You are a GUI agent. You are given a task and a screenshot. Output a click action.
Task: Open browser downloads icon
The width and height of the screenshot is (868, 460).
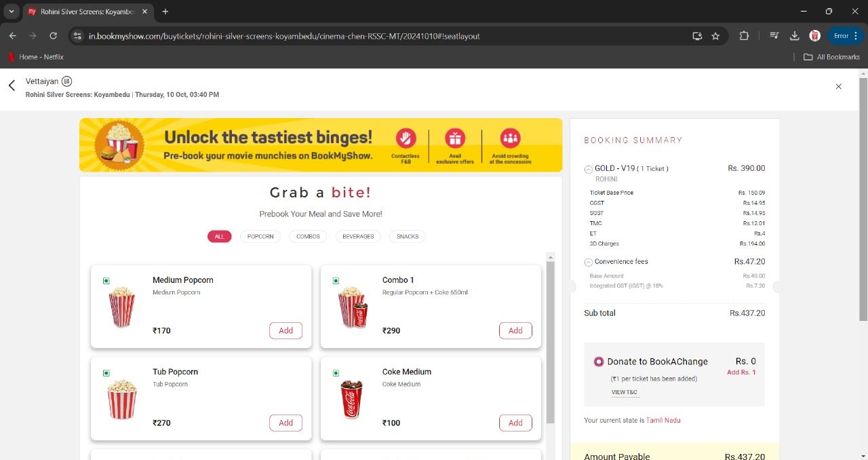795,36
